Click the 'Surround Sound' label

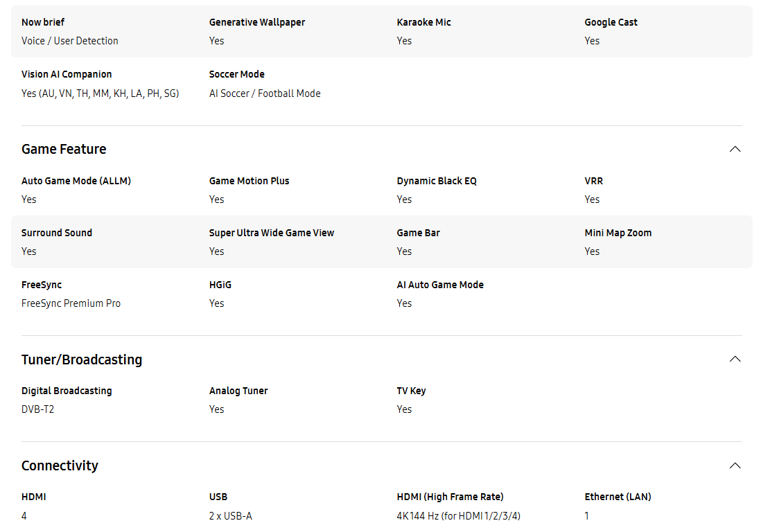click(x=56, y=233)
